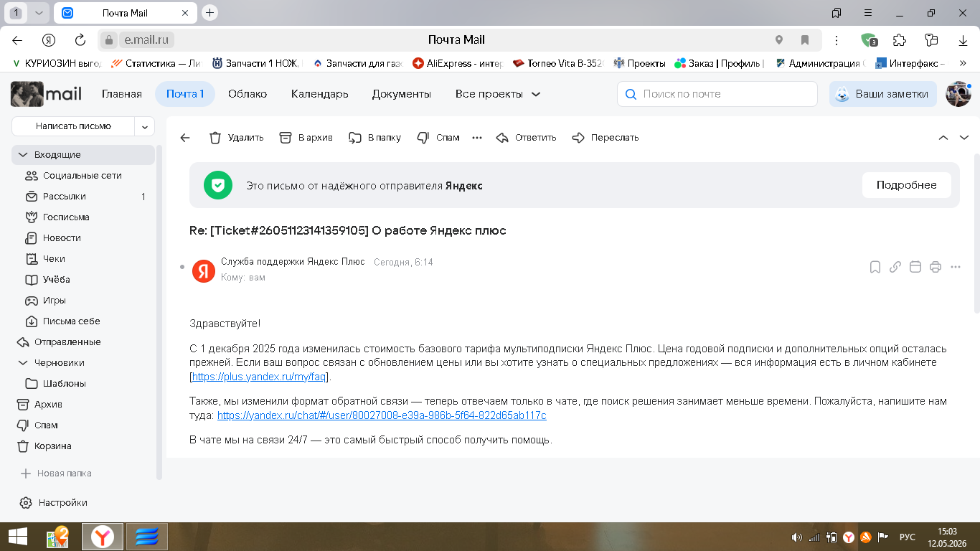The width and height of the screenshot is (980, 551).
Task: Open the Госписьма folder
Action: (x=83, y=217)
